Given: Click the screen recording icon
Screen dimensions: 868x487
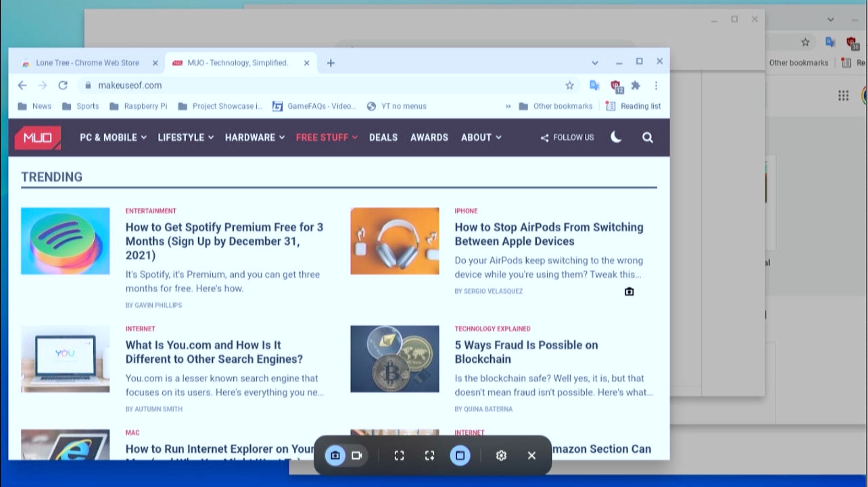Looking at the screenshot, I should (x=357, y=455).
